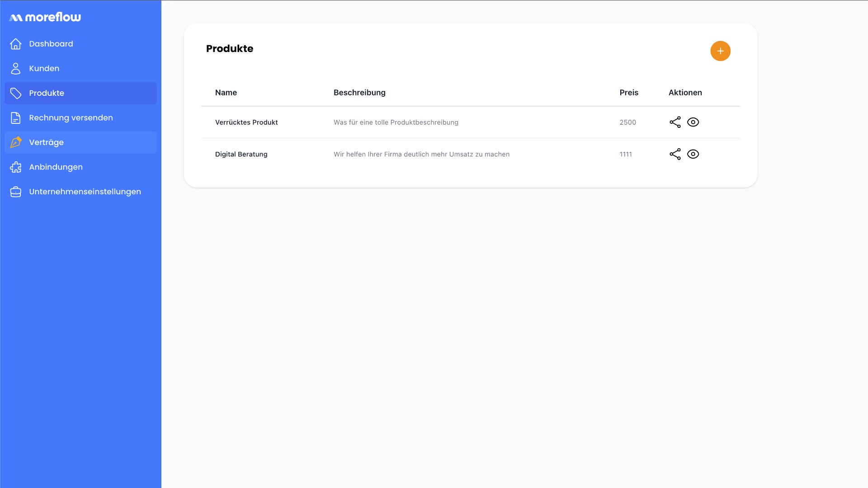Navigate to Verträge section

(x=47, y=142)
